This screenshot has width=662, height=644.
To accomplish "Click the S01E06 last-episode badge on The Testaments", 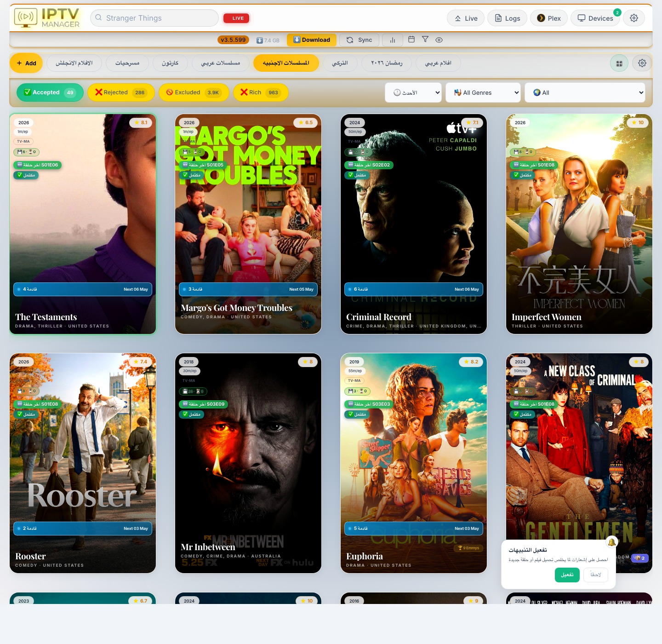I will [38, 165].
